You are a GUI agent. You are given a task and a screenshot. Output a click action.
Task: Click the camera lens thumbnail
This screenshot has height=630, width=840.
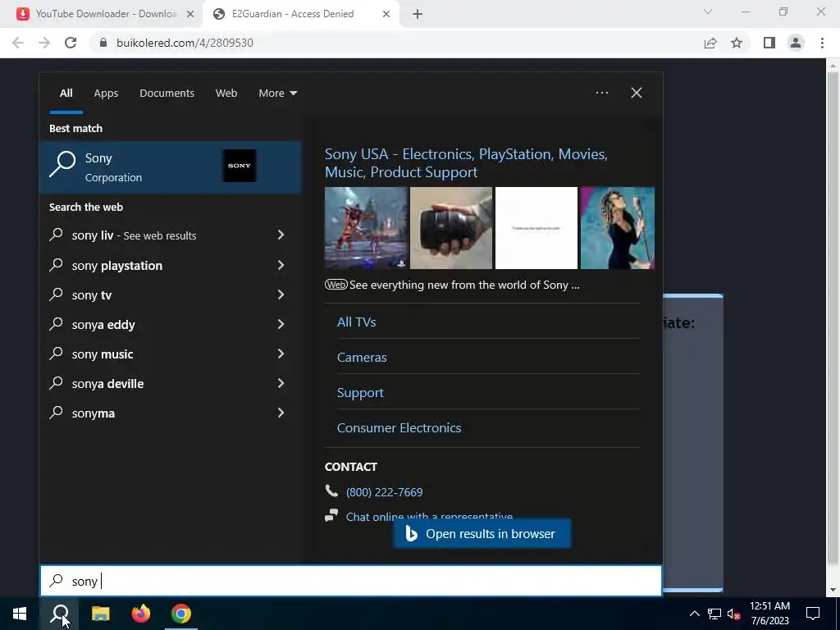coord(451,228)
